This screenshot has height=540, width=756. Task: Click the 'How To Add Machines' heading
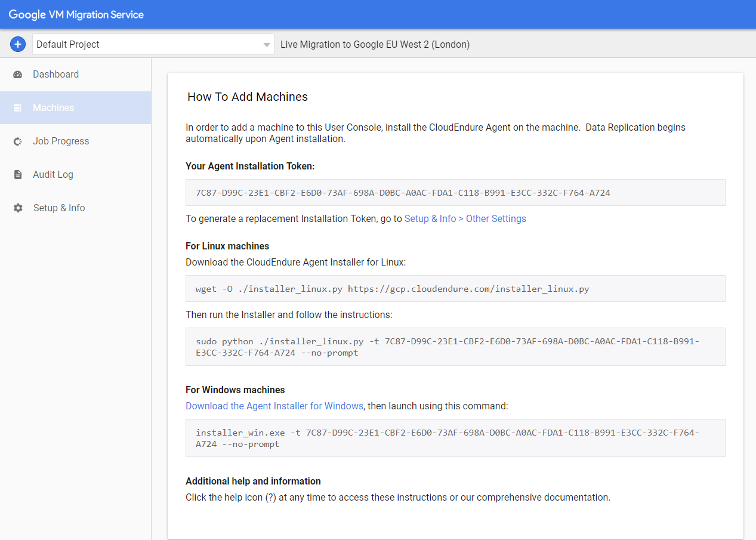pos(248,97)
